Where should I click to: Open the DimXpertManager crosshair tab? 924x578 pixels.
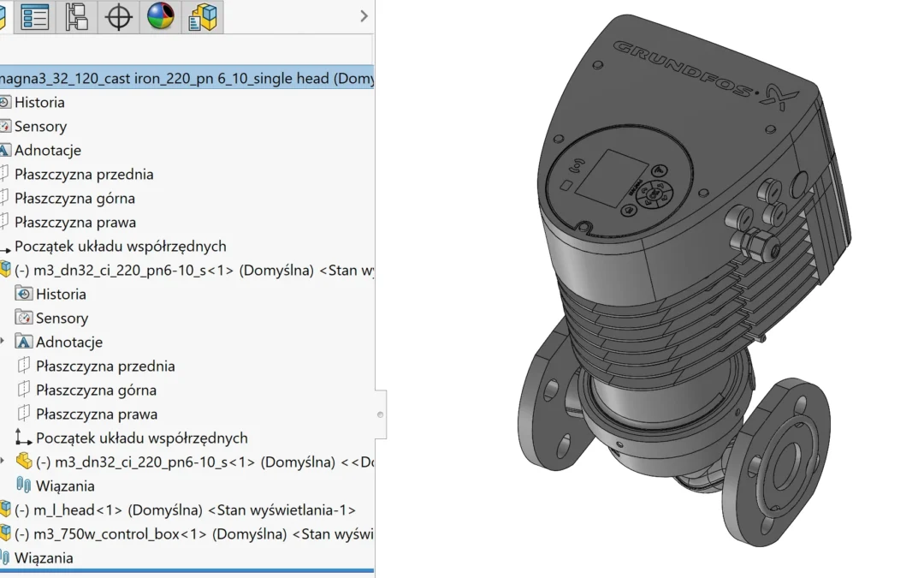pos(118,16)
